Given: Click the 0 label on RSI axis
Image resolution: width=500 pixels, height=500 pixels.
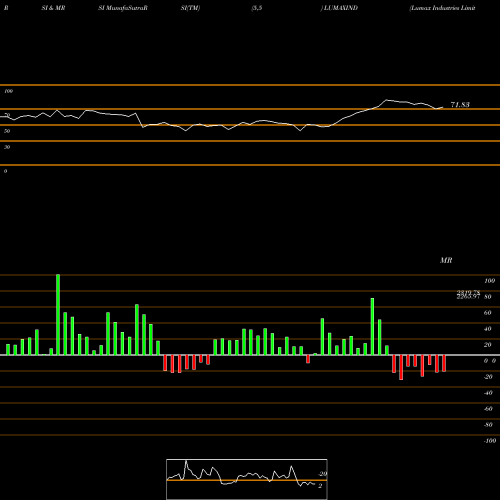Looking at the screenshot, I should (5, 171).
